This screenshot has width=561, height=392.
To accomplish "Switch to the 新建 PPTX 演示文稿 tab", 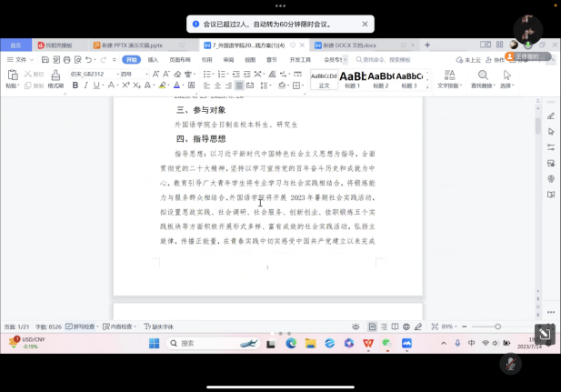I will (132, 45).
